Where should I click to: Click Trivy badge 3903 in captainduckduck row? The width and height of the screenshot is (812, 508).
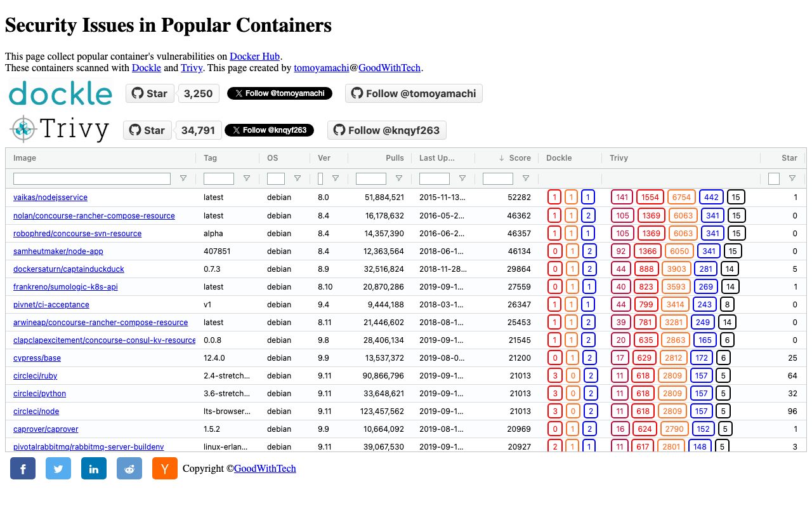coord(676,269)
